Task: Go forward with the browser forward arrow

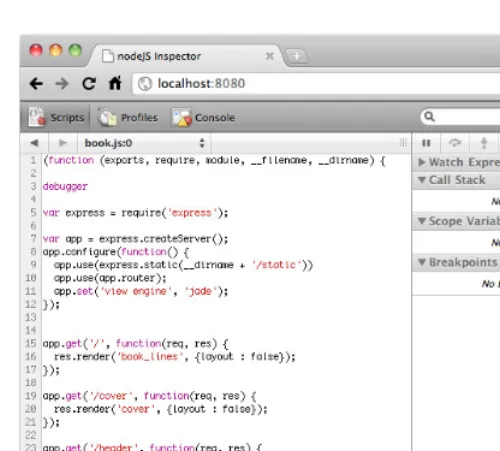Action: point(62,83)
